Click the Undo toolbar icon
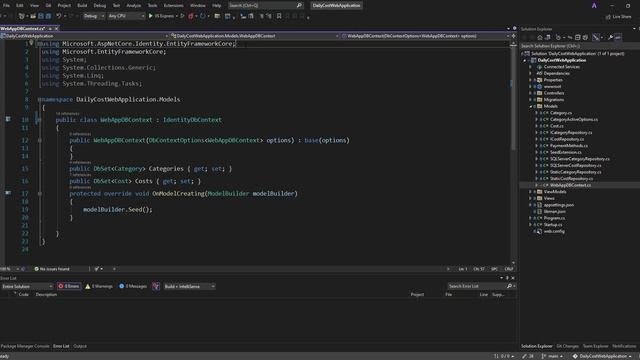This screenshot has width=640, height=360. click(59, 16)
